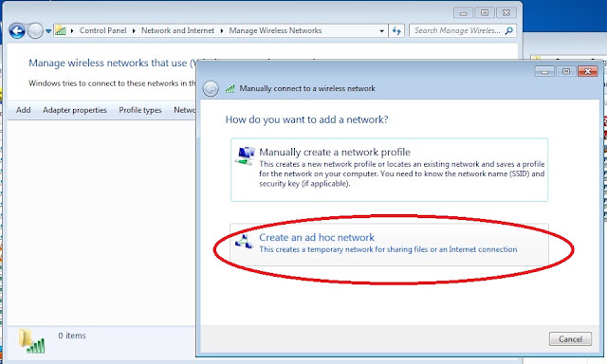
Task: Choose Manually create a network profile
Action: tap(389, 170)
